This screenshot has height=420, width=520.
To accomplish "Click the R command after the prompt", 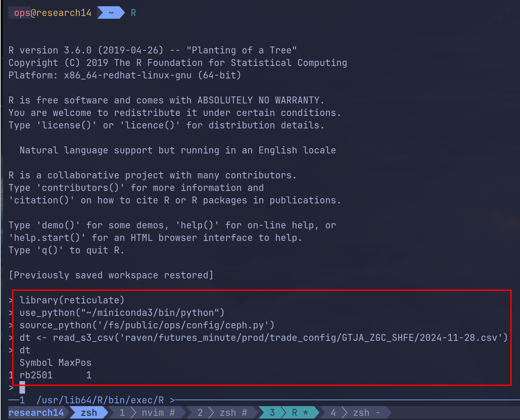I will [x=133, y=13].
